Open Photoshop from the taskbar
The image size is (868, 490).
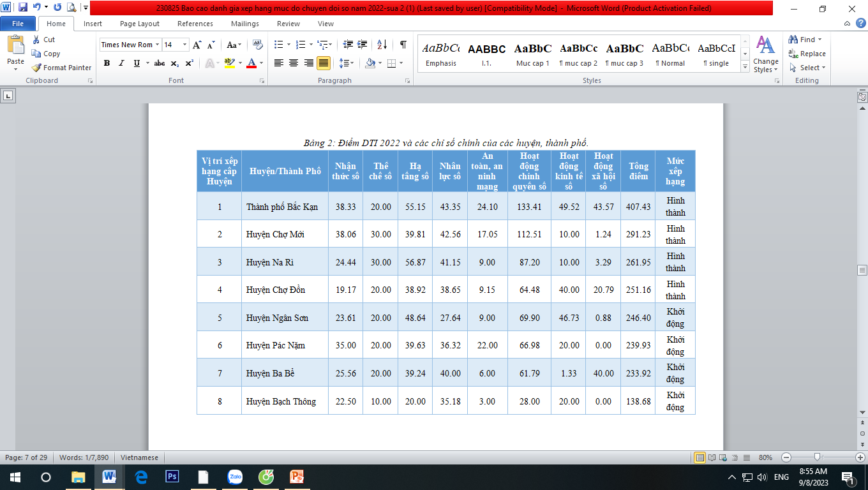[x=172, y=477]
